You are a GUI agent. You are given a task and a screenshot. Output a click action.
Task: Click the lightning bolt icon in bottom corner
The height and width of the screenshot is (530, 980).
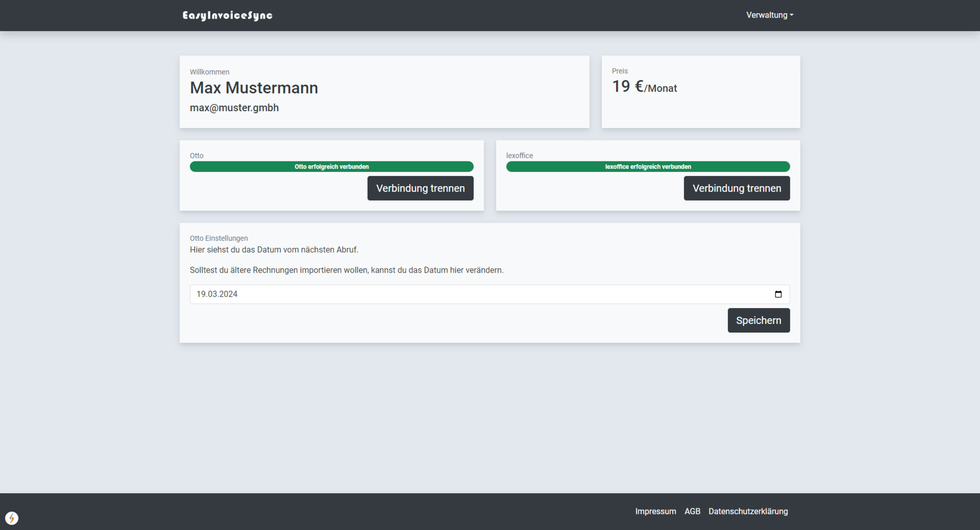pyautogui.click(x=11, y=518)
